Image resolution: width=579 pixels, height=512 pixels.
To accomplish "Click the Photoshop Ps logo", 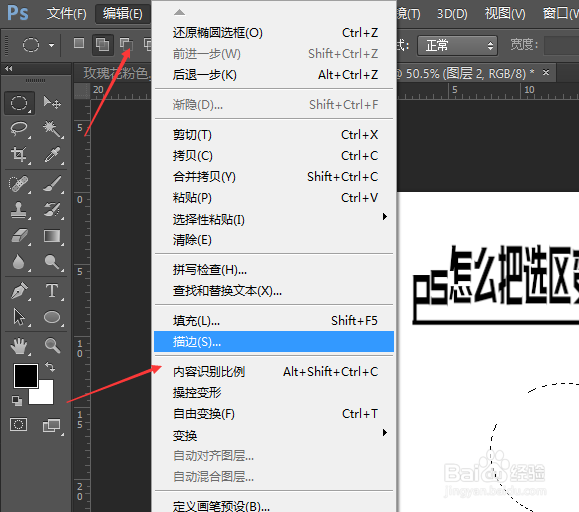I will pos(17,13).
